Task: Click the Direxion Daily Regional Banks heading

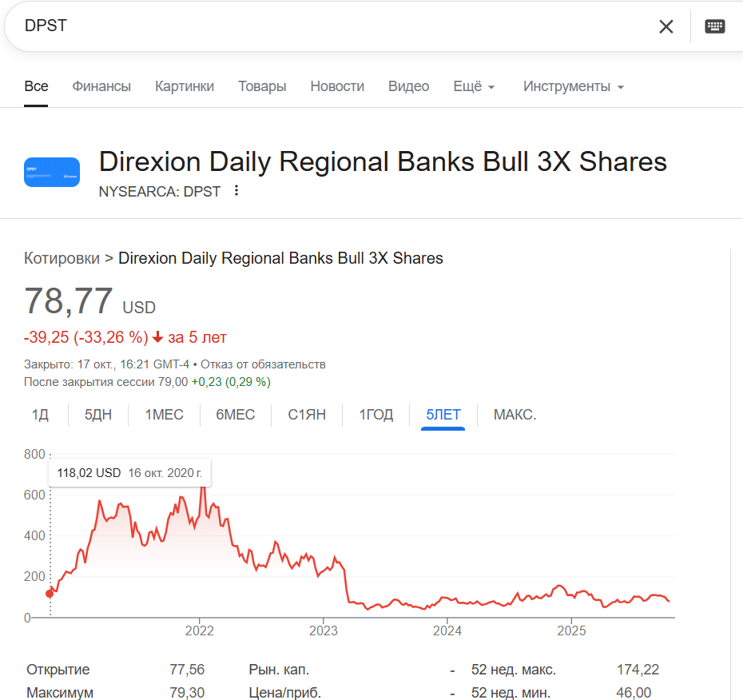Action: (383, 161)
